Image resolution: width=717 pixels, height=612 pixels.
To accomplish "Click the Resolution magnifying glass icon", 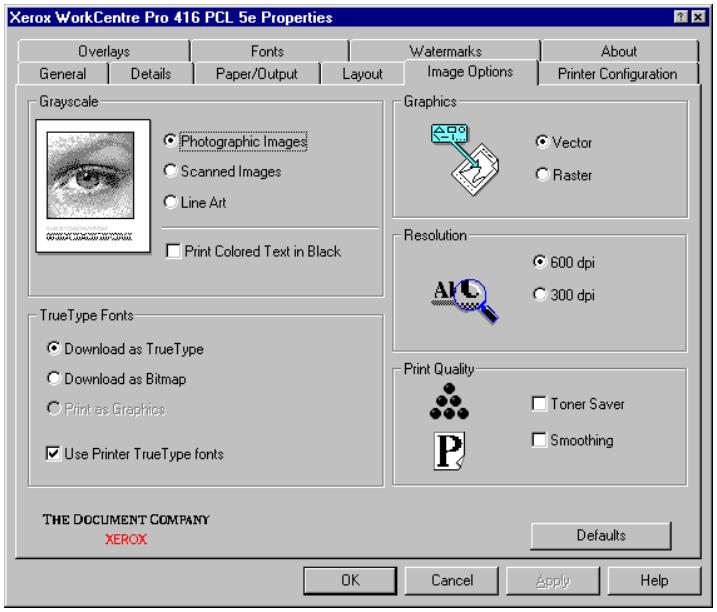I will [462, 295].
